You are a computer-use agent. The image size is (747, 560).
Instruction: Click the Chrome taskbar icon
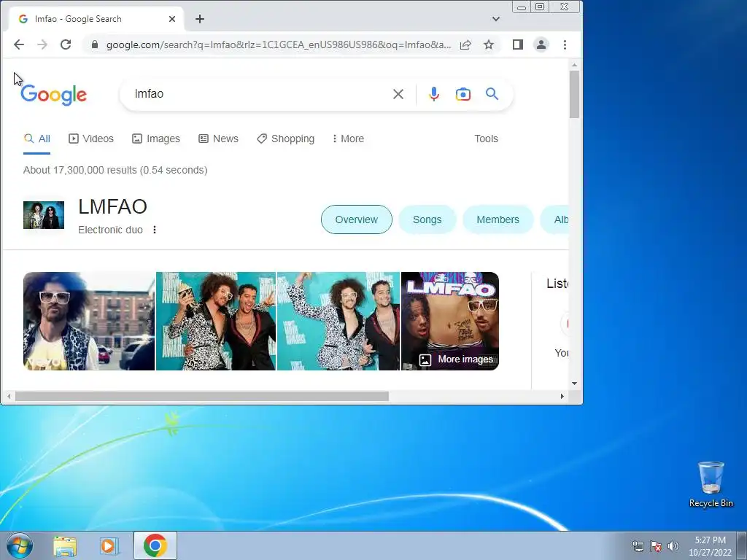(155, 545)
